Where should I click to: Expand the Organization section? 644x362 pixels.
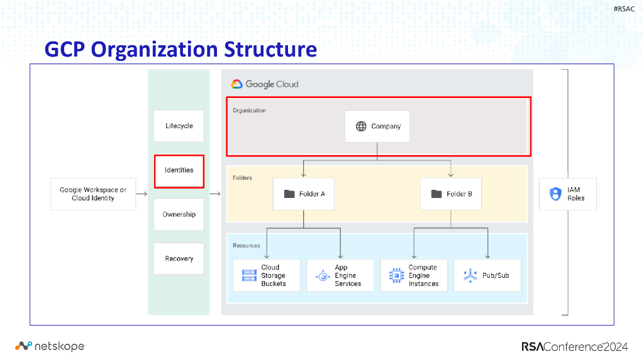(250, 110)
